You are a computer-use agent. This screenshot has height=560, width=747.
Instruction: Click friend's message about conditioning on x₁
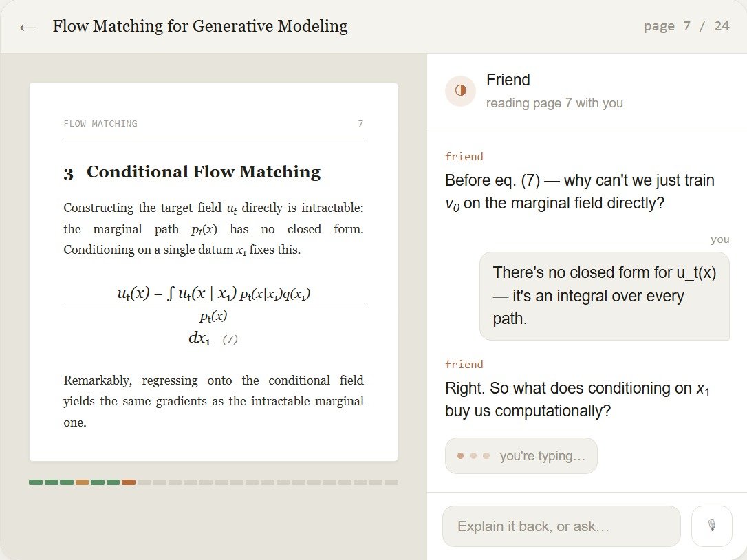tap(577, 400)
